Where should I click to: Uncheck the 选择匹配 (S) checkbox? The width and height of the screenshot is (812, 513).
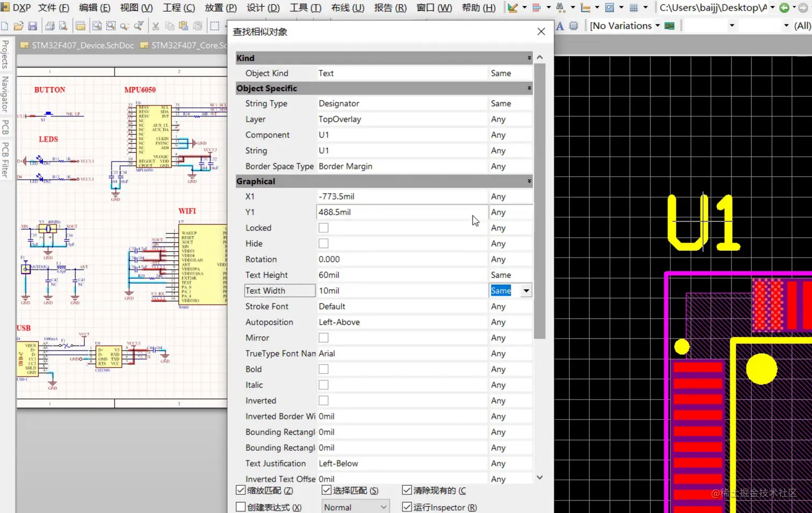pyautogui.click(x=327, y=490)
